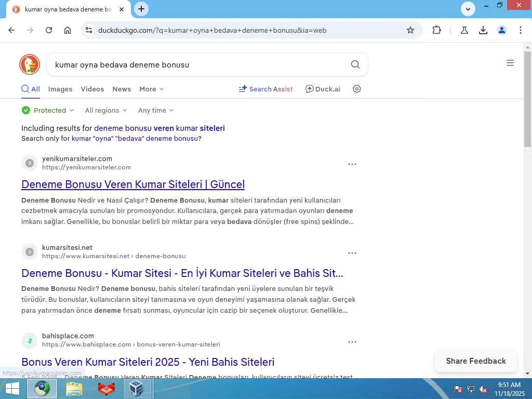Click the yenikumarsiteler.com favicon
532x399 pixels.
(x=30, y=163)
